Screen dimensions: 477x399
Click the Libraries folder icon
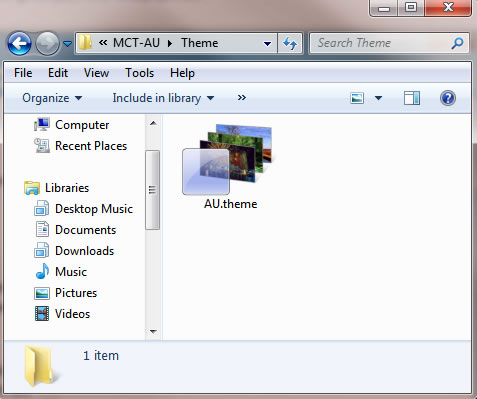pyautogui.click(x=32, y=188)
